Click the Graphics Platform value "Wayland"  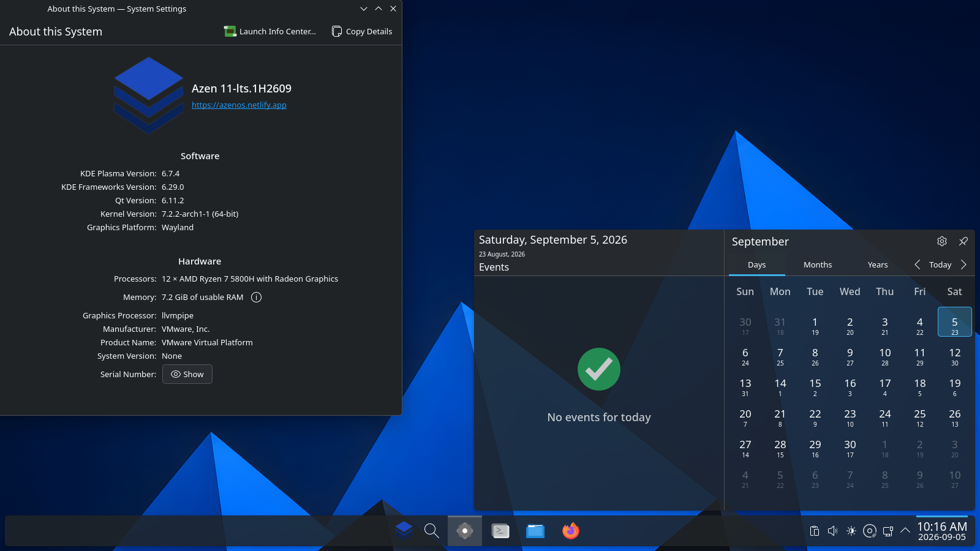click(178, 227)
